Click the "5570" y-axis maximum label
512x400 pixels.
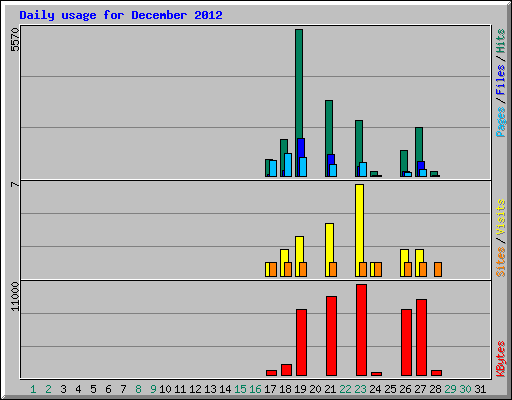point(15,40)
